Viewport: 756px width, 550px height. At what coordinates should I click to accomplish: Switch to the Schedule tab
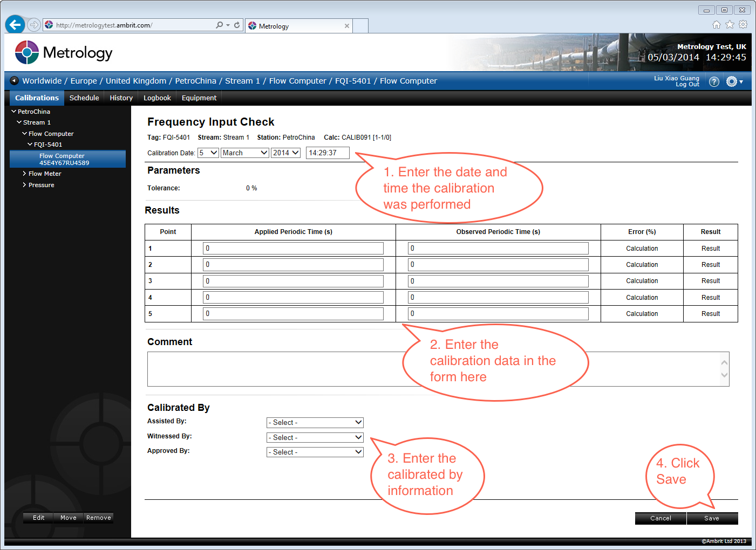click(84, 98)
